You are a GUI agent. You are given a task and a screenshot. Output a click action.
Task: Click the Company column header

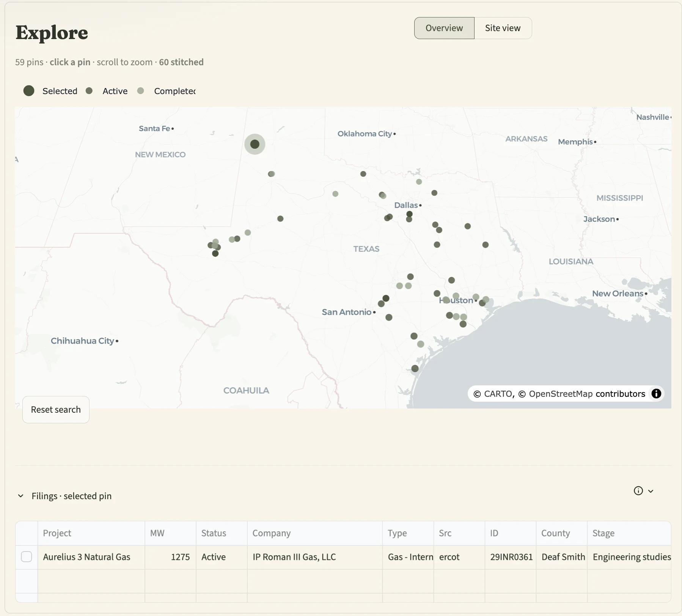[315, 533]
